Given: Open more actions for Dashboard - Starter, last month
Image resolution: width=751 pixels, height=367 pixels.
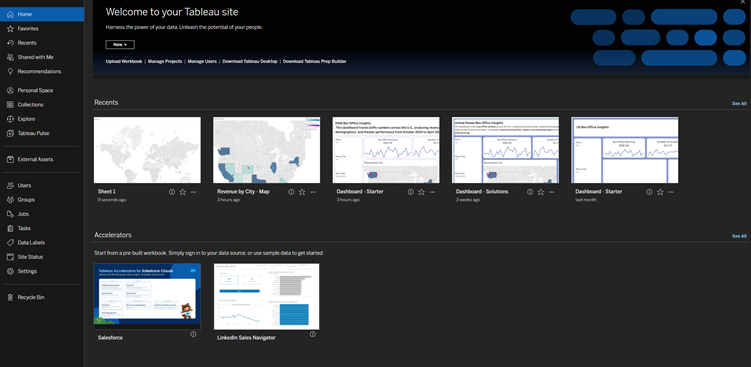Looking at the screenshot, I should click(671, 192).
